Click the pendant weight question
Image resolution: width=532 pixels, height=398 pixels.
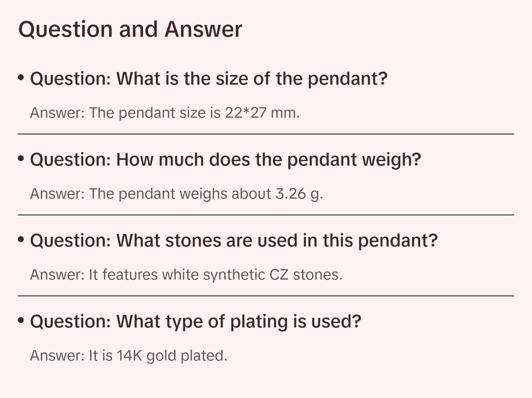tap(226, 160)
